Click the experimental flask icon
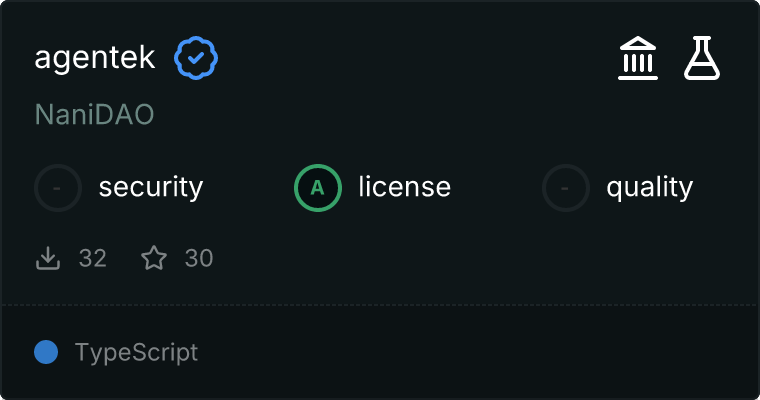 point(702,59)
